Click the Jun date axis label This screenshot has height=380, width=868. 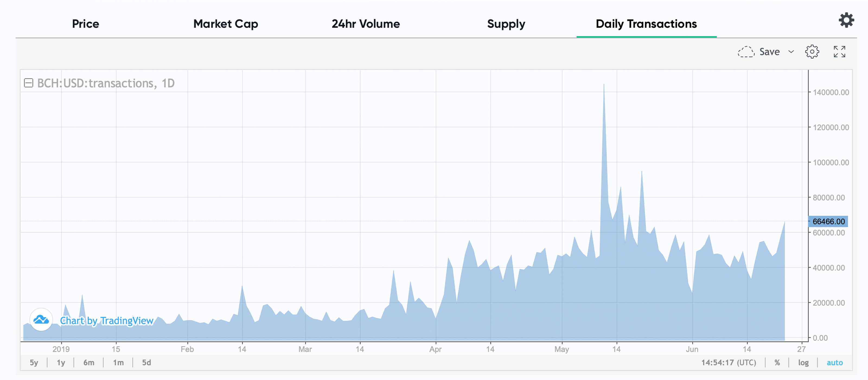coord(692,349)
